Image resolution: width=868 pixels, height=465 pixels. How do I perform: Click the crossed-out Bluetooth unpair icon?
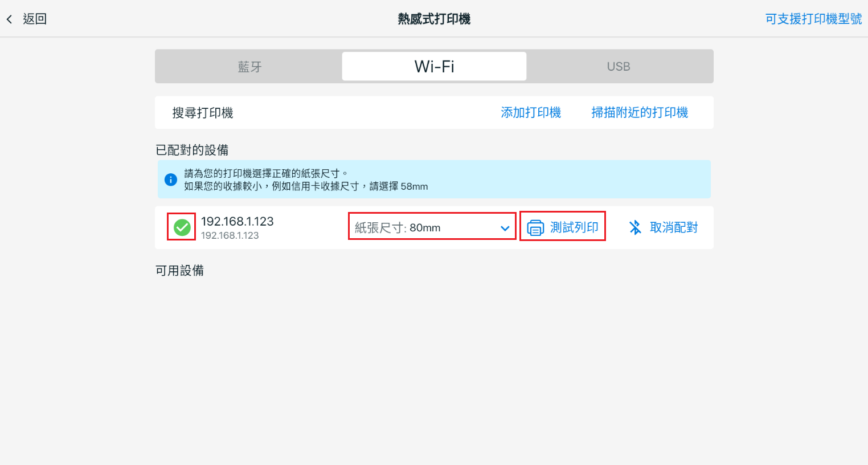[x=635, y=227]
